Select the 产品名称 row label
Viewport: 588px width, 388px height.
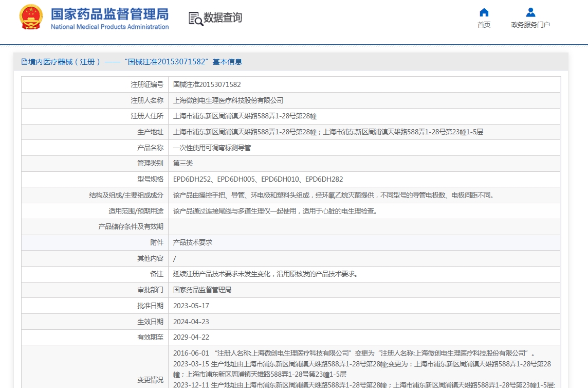pos(151,148)
